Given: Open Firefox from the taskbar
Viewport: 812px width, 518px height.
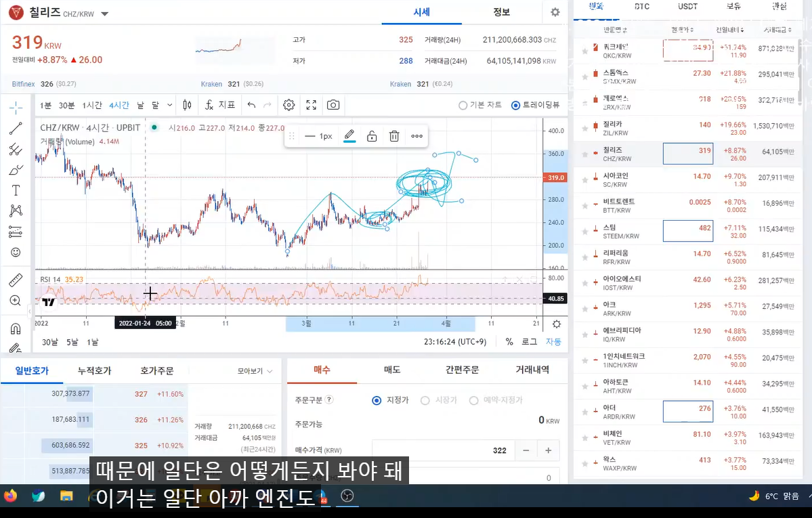Looking at the screenshot, I should [10, 496].
